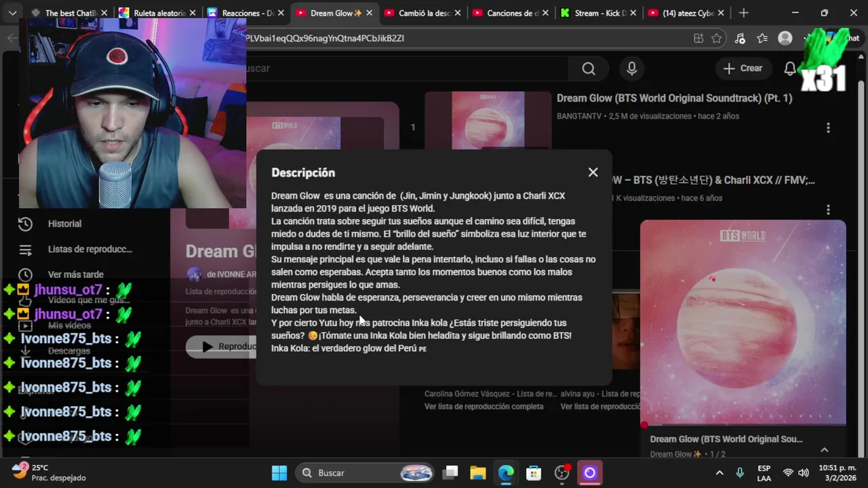Open mini player title Dream Glow Soundtrack
Image resolution: width=868 pixels, height=488 pixels.
coord(726,439)
